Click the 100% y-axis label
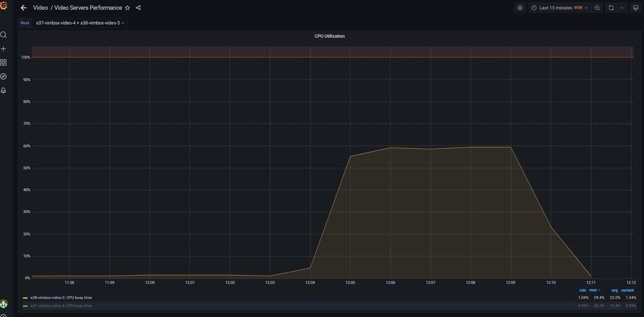This screenshot has width=644, height=317. 26,57
